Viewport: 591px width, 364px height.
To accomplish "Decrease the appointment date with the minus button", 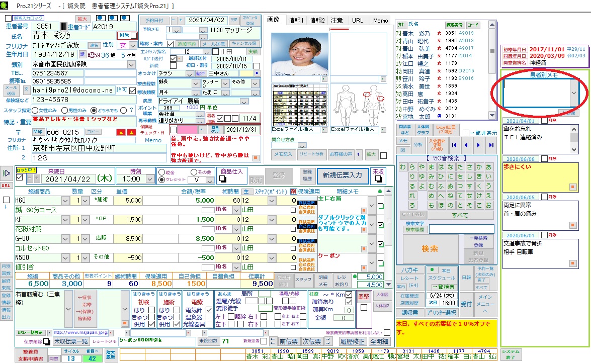I will tap(174, 20).
